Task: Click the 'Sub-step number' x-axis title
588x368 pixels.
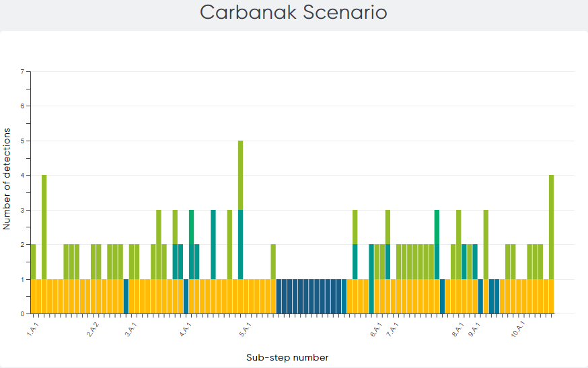Action: 287,357
